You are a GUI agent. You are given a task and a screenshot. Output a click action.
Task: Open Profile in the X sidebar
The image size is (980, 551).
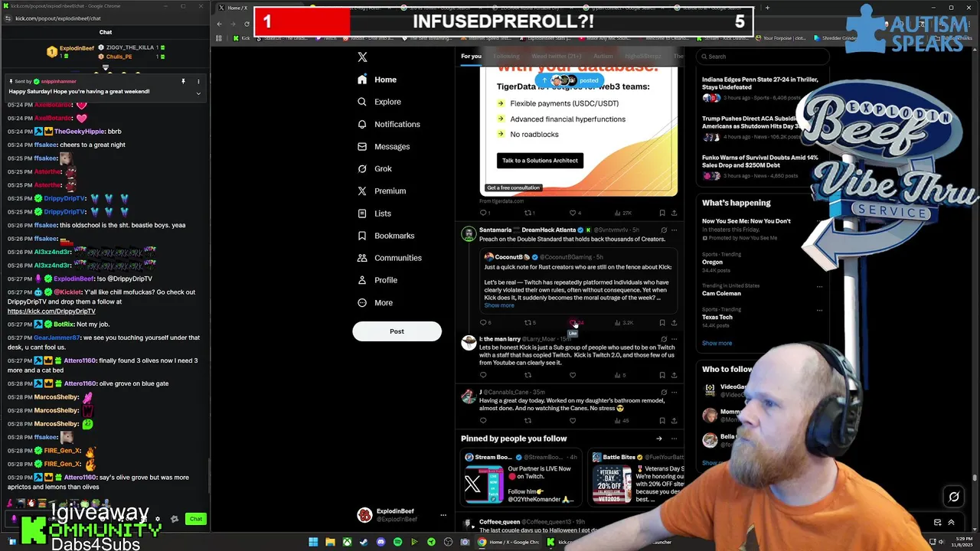pyautogui.click(x=377, y=280)
